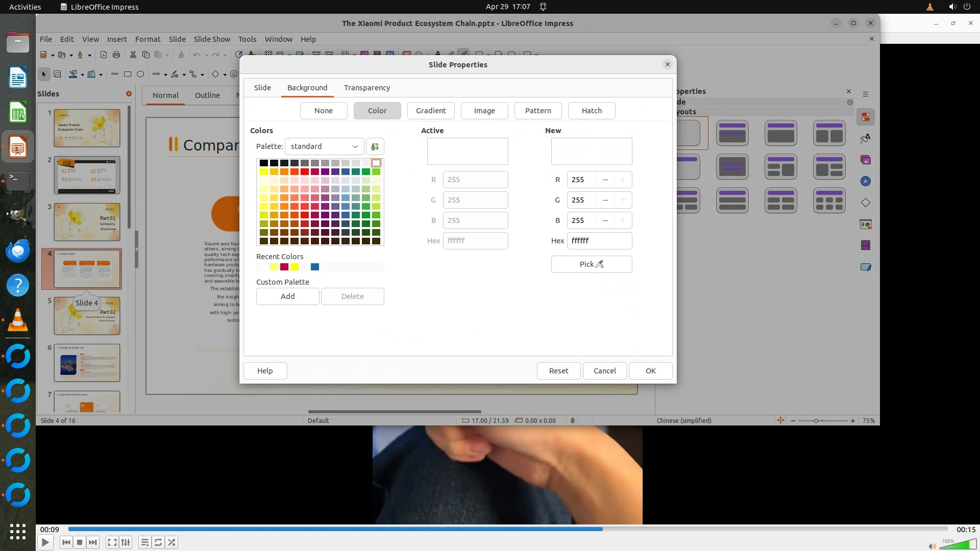Choose the Gradient fill button
980x551 pixels.
click(430, 111)
